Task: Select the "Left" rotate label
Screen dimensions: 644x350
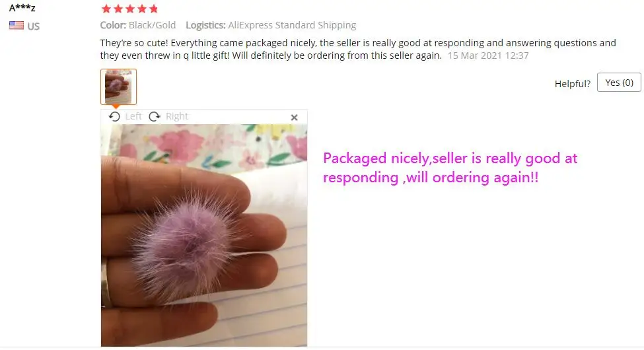Action: [133, 116]
